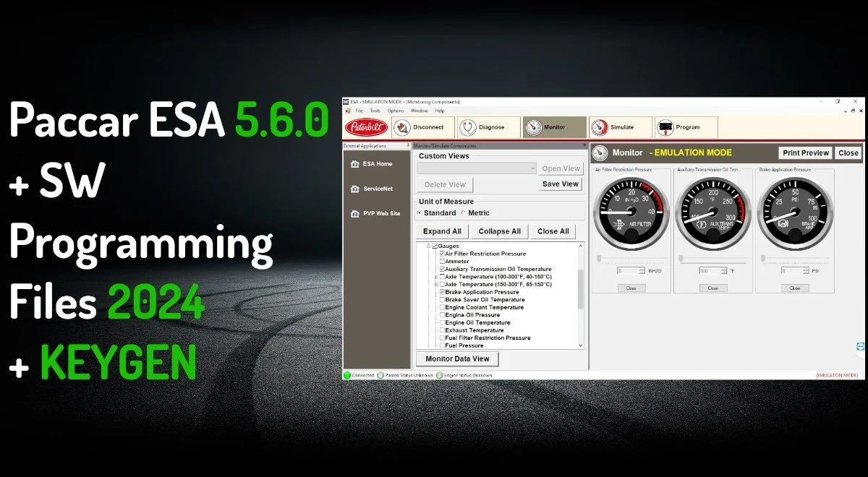Screen dimensions: 868x477
Task: Select the Standard unit radio button
Action: tap(419, 213)
